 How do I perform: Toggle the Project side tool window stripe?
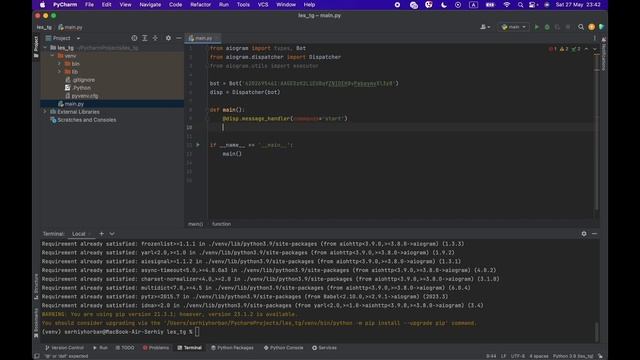pyautogui.click(x=36, y=46)
